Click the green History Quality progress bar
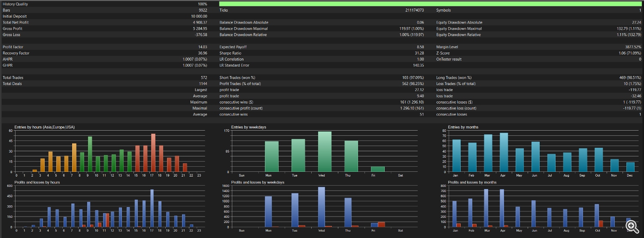 (430, 4)
